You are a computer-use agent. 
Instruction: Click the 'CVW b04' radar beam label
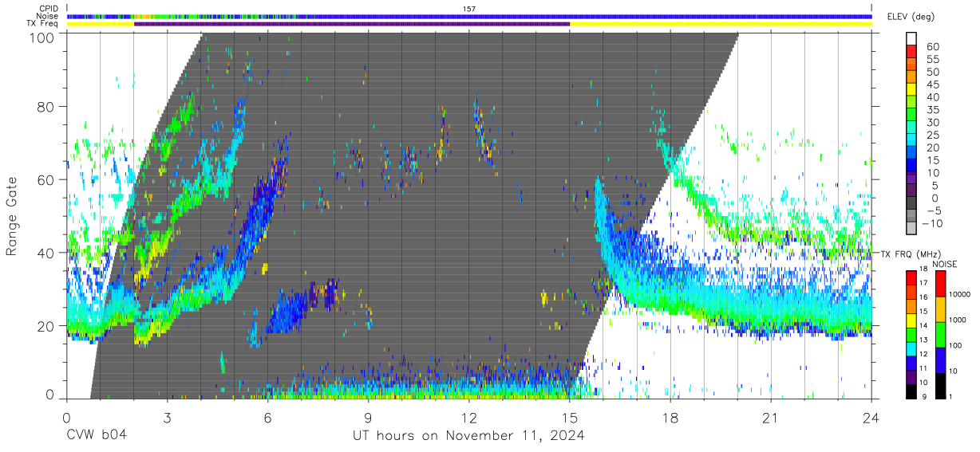coord(97,436)
